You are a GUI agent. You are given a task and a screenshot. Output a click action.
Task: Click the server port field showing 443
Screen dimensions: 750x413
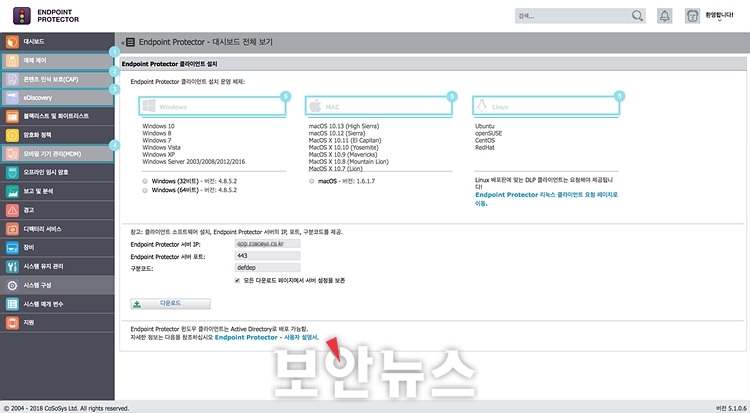coord(267,256)
